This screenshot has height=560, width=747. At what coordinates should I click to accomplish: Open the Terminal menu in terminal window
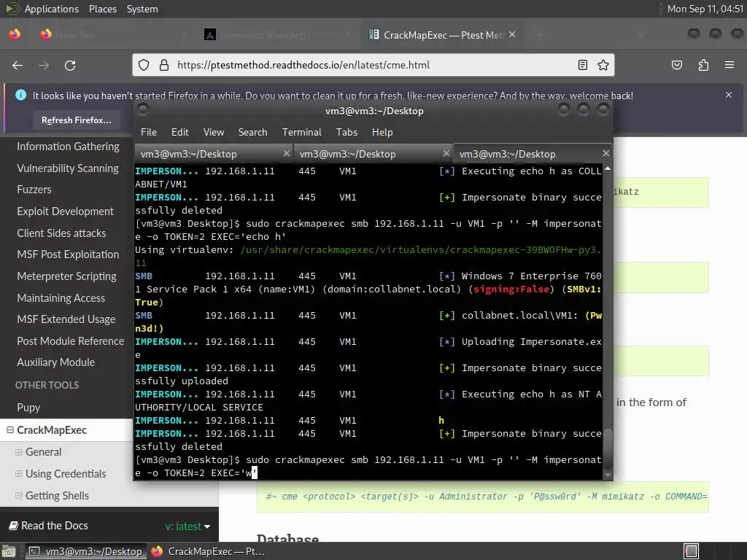301,133
